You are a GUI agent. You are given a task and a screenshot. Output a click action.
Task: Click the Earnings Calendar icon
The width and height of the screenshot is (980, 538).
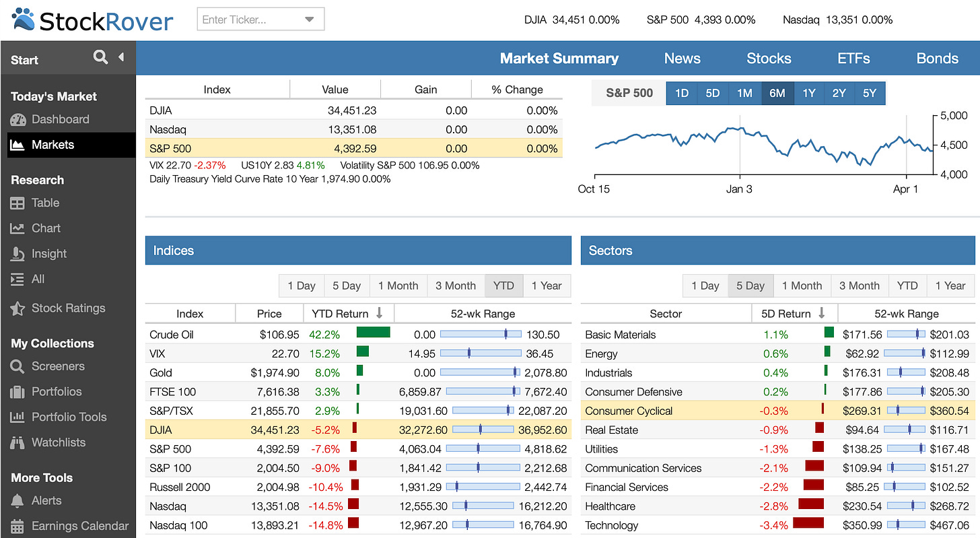pyautogui.click(x=17, y=527)
